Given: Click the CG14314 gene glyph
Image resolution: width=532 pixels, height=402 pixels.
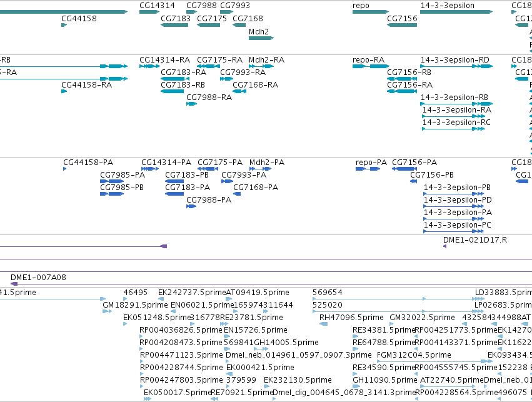Looking at the screenshot, I should [149, 12].
